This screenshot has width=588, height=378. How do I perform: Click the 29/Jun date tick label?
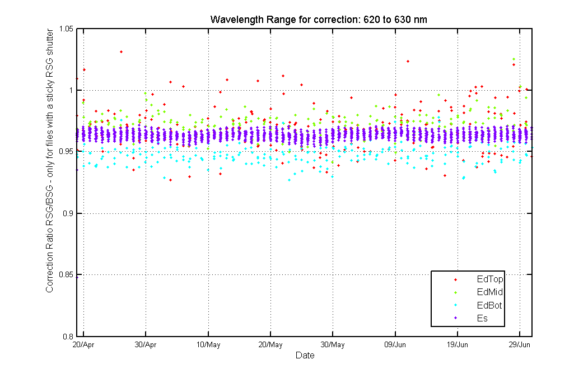pyautogui.click(x=519, y=344)
